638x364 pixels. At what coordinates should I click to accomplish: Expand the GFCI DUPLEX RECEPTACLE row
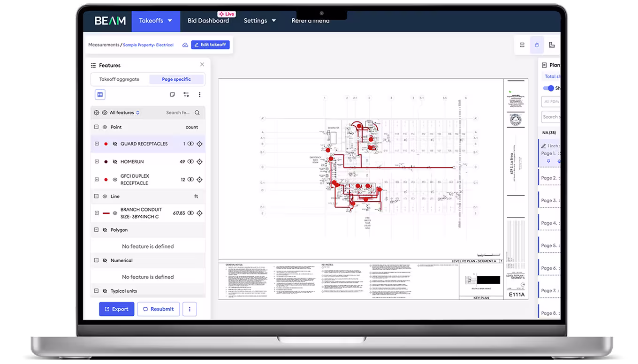(97, 180)
